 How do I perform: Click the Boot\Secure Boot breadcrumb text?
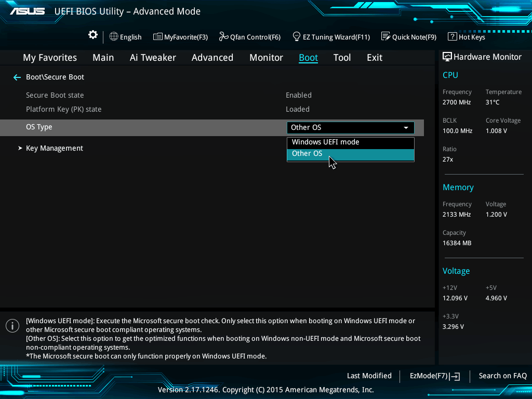55,77
